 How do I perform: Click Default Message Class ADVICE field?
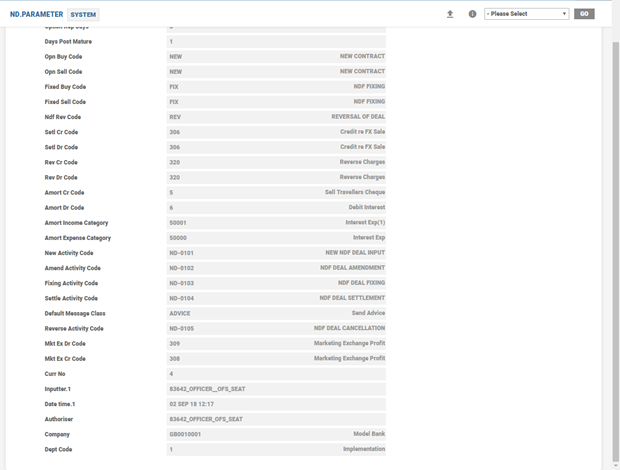pyautogui.click(x=276, y=314)
